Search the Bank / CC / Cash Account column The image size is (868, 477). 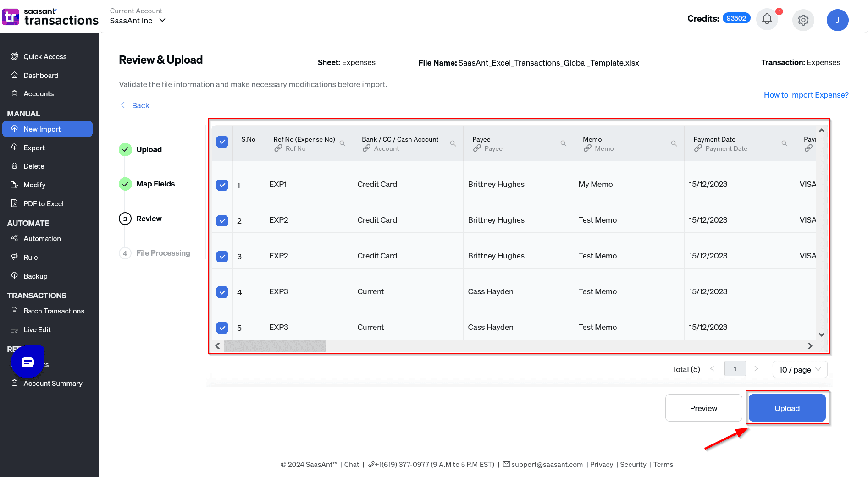[453, 143]
